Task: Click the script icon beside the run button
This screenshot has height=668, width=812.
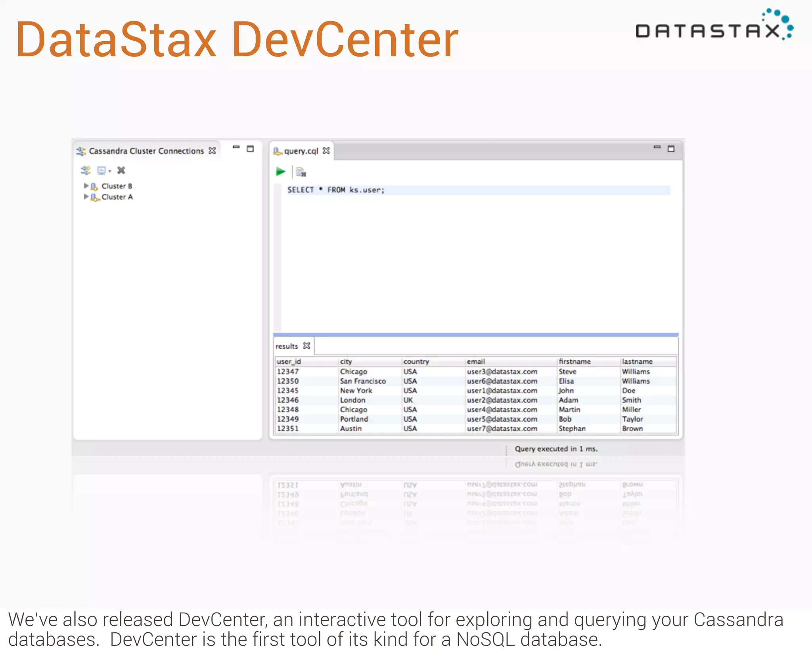Action: point(301,172)
